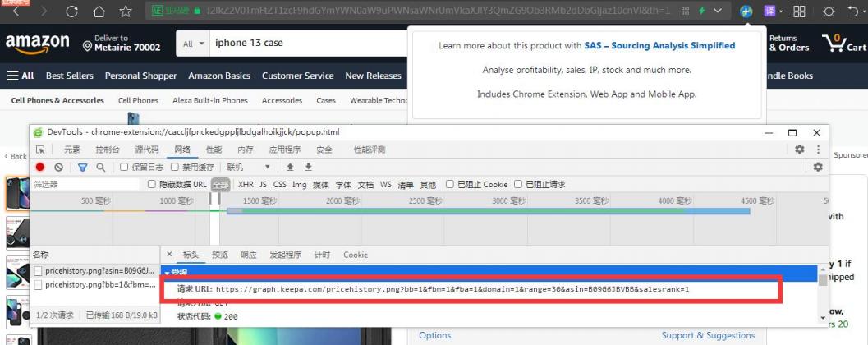This screenshot has width=868, height=345.
Task: Reload the page with the refresh icon
Action: (x=71, y=11)
